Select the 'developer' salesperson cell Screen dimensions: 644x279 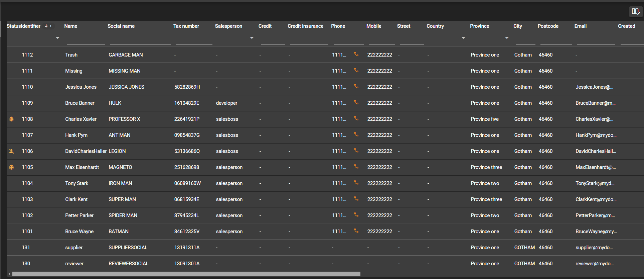226,103
